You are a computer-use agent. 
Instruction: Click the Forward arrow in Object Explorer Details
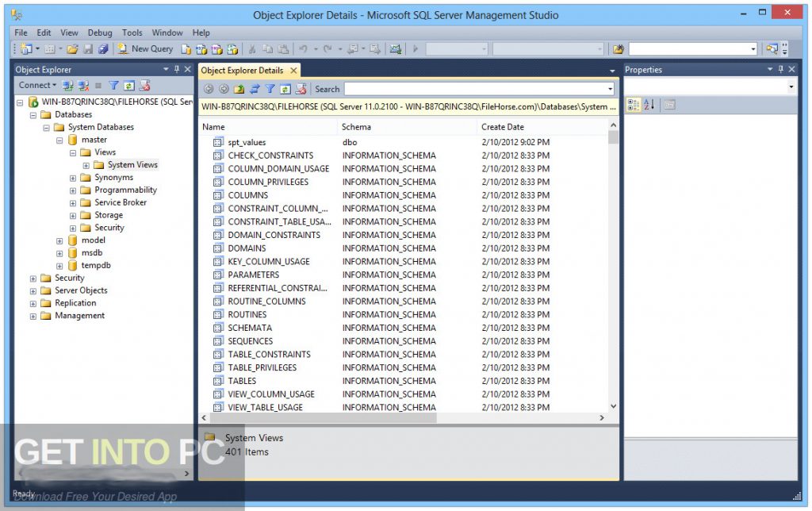[x=224, y=89]
